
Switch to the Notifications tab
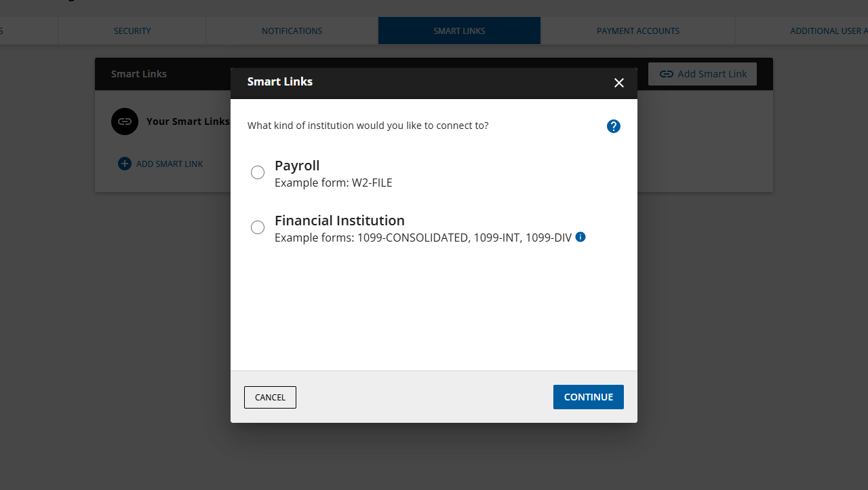292,31
